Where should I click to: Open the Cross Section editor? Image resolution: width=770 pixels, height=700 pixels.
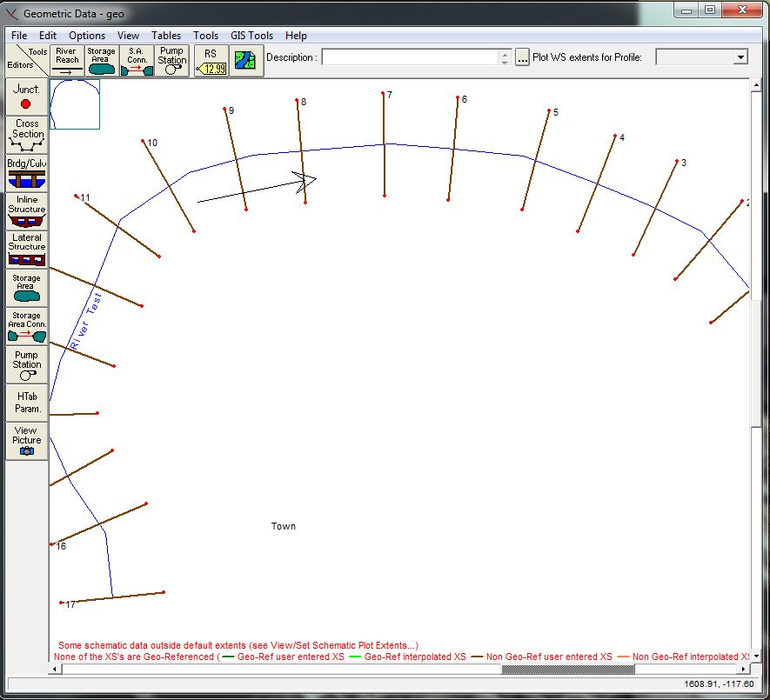(x=26, y=130)
